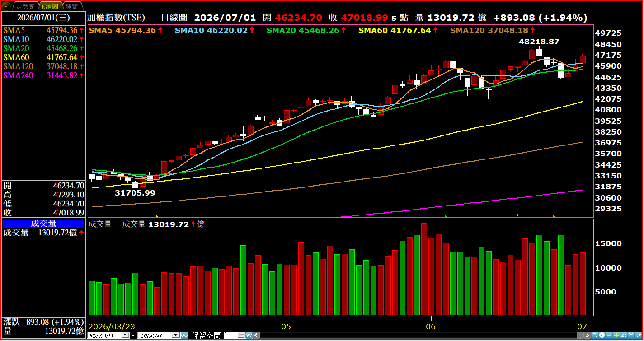The height and width of the screenshot is (341, 644).
Task: Expand the end date 2026/07/01 dropdown
Action: click(176, 335)
